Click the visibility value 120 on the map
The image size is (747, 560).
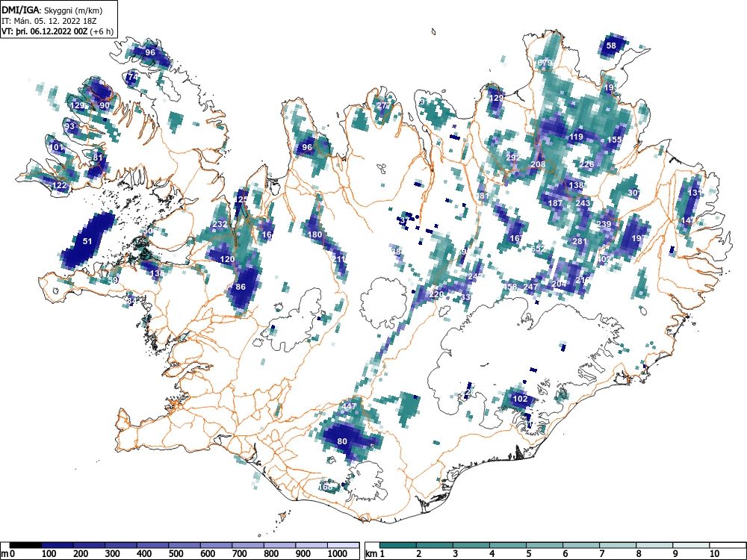coord(227,259)
